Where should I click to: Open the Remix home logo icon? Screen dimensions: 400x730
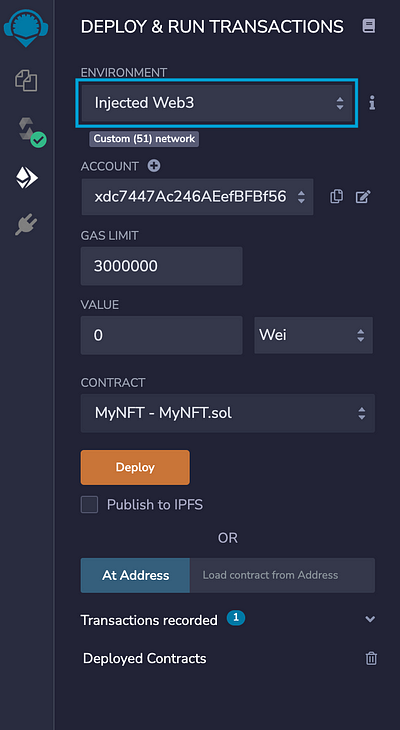pos(26,28)
